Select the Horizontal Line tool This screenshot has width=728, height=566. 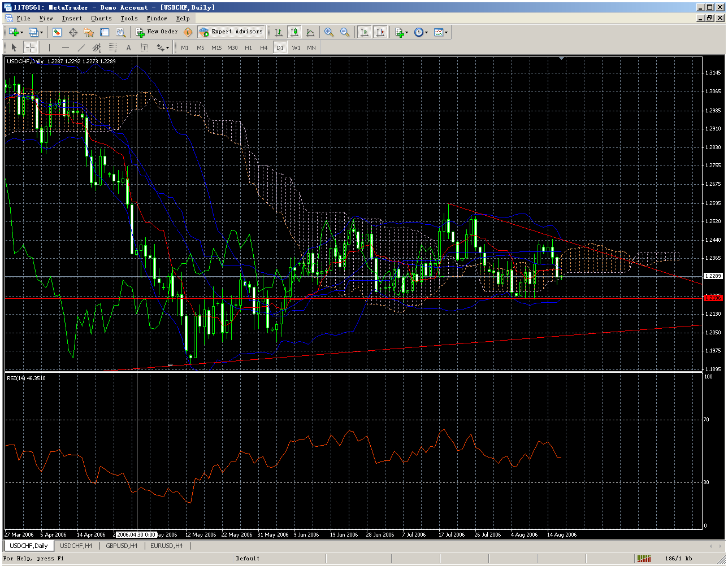66,48
